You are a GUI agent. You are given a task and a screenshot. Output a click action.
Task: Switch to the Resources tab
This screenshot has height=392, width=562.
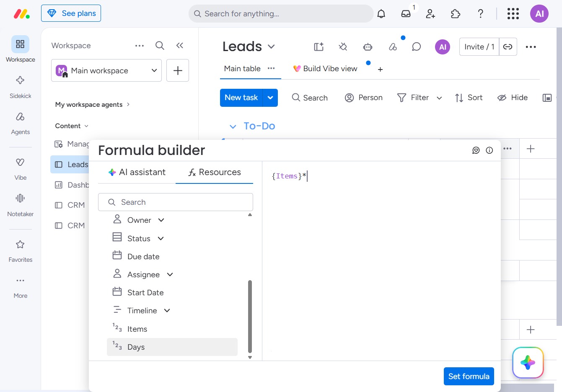pos(214,172)
